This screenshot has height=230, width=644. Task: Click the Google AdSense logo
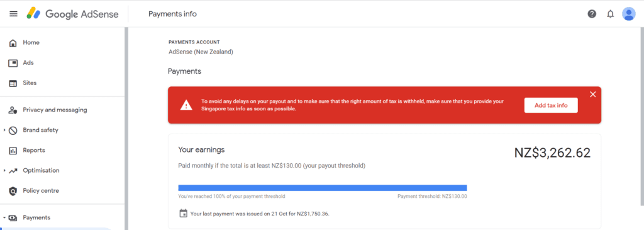pyautogui.click(x=73, y=14)
